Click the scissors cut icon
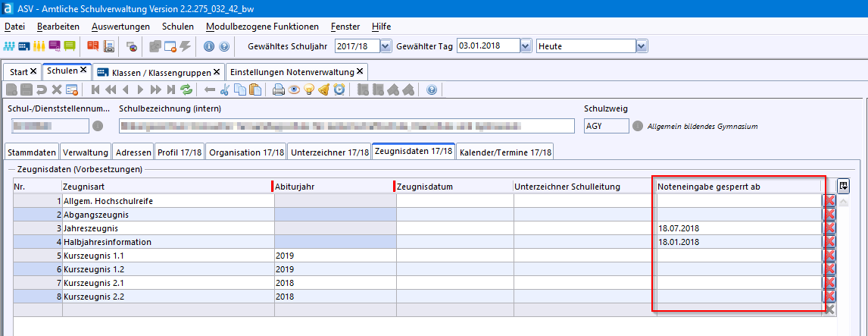 pos(225,89)
